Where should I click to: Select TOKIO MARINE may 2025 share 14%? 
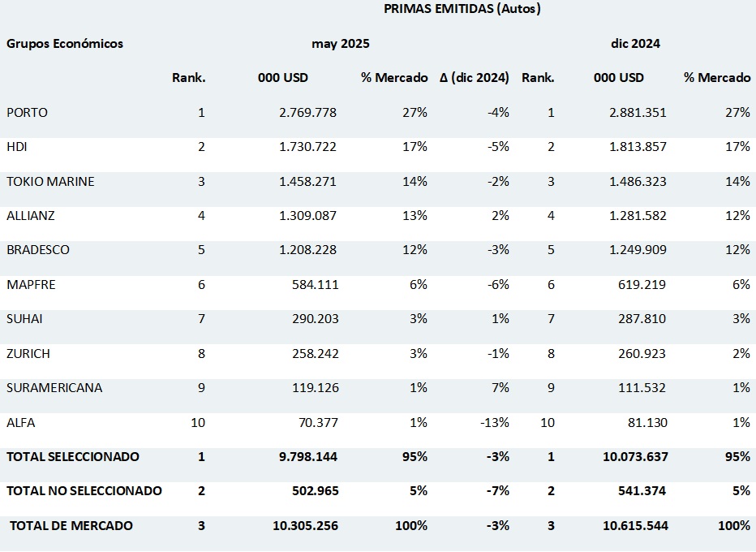click(x=415, y=181)
